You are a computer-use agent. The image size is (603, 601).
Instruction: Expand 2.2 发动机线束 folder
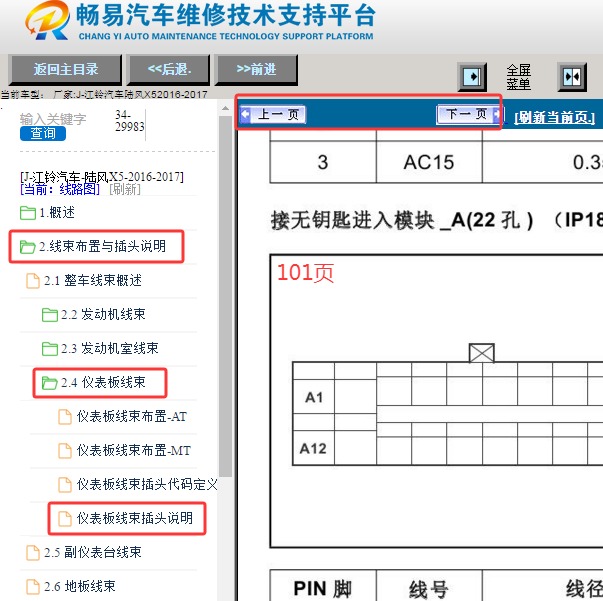pyautogui.click(x=103, y=314)
